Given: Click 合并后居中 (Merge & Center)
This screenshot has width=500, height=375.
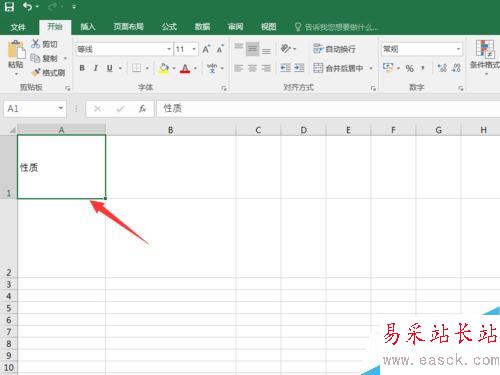Looking at the screenshot, I should [x=338, y=68].
